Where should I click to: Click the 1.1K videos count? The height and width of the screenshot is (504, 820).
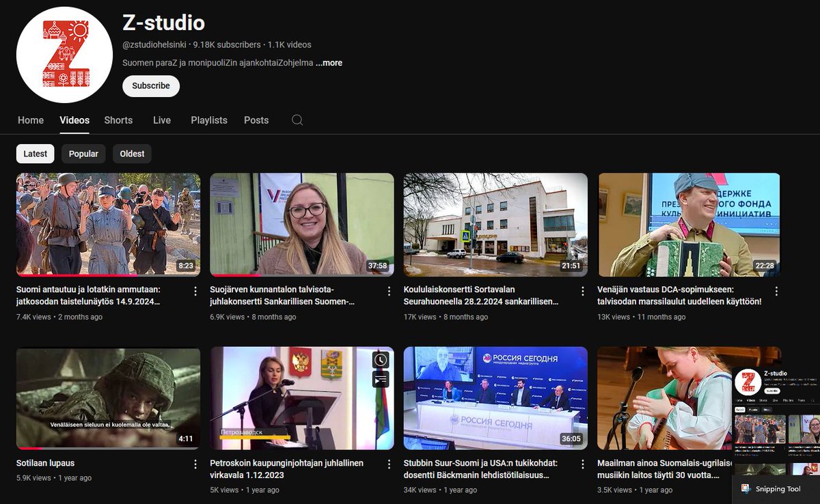pos(290,44)
